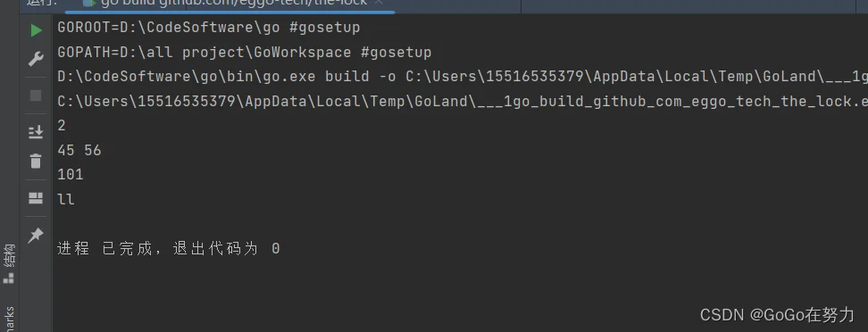Click the Go icon on the run tab
This screenshot has height=332, width=868.
click(x=88, y=3)
